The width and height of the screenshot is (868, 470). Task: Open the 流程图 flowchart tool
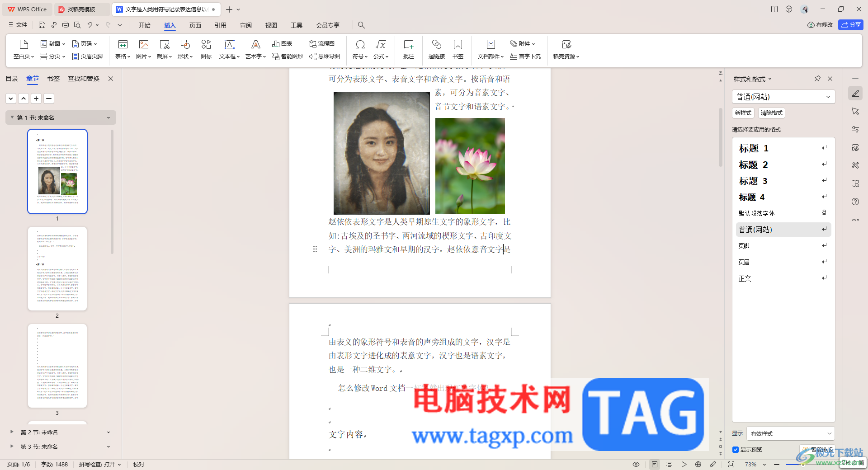click(322, 44)
